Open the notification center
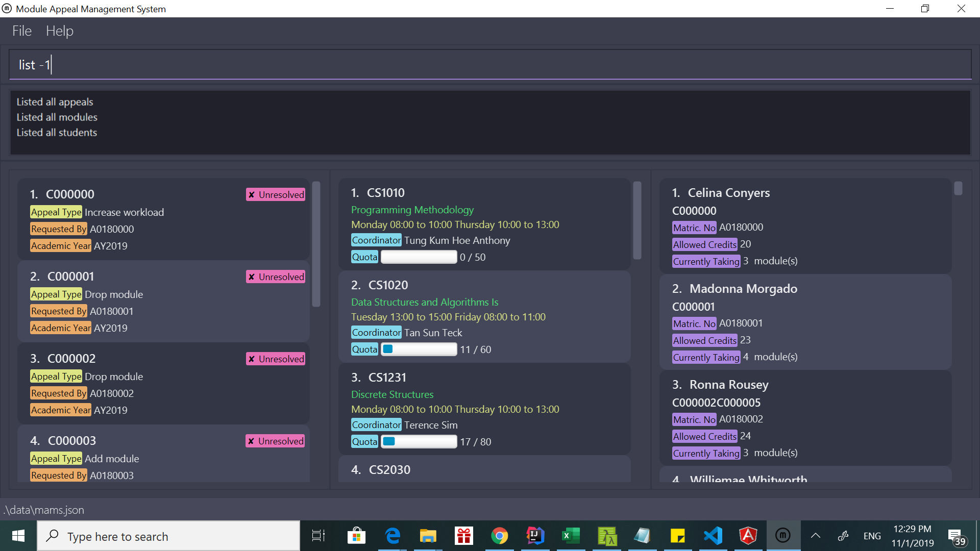 coord(958,537)
